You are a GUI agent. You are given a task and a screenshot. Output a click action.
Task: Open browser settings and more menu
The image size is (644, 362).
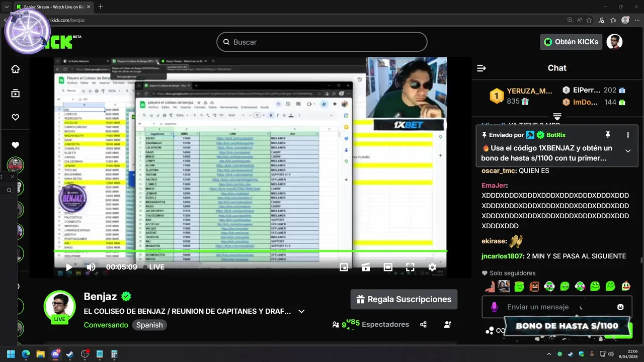(x=636, y=20)
